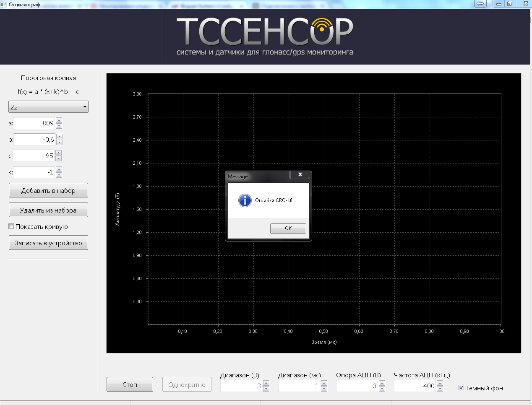Screen dimensions: 532x405
Task: Click the 'Частота АЦП (кГц)' input field
Action: 415,386
